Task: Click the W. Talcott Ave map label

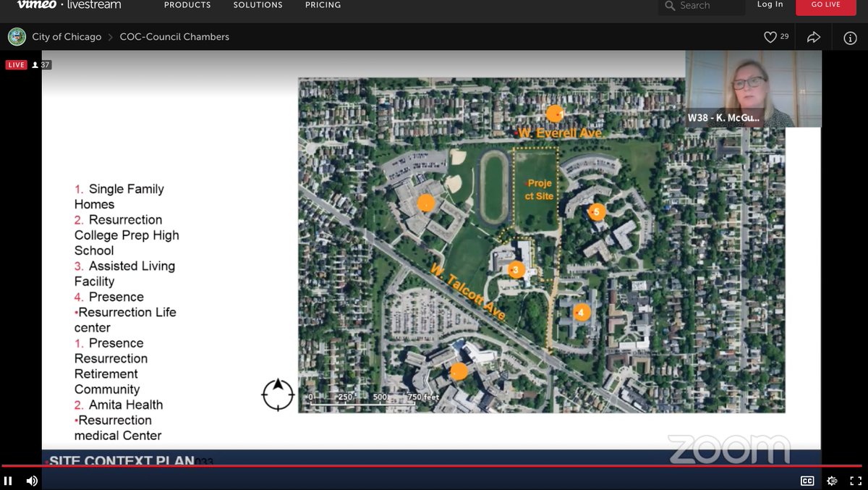Action: point(467,292)
